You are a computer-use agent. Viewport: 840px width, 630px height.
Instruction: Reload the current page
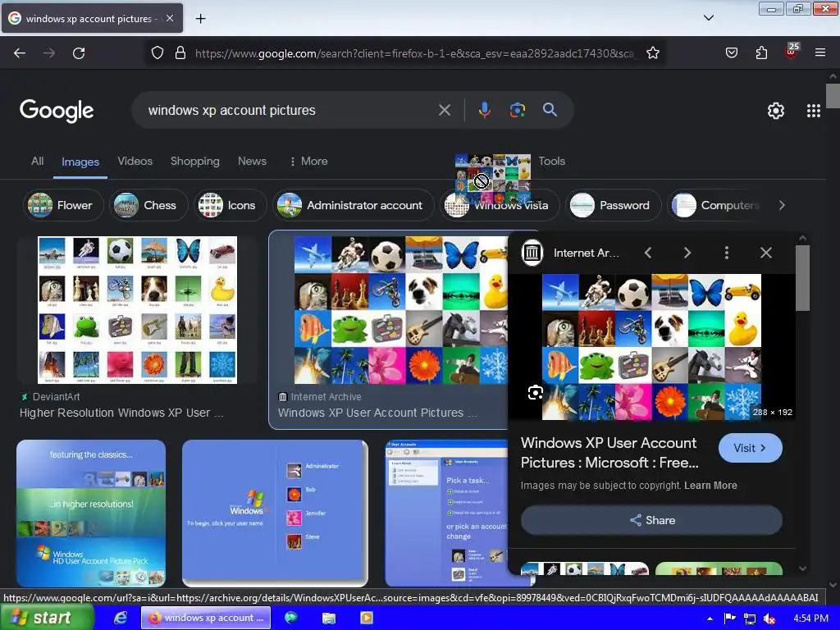coord(79,53)
